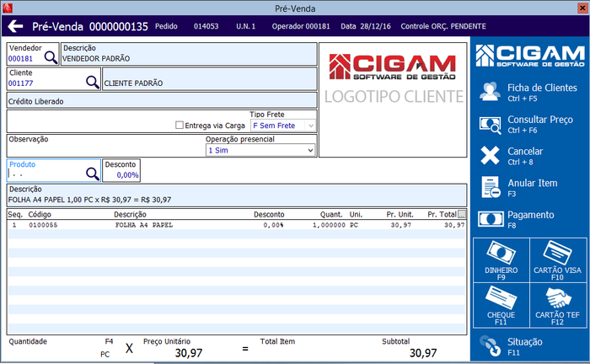The height and width of the screenshot is (364, 590).
Task: Click item code 0100055
Action: click(43, 225)
